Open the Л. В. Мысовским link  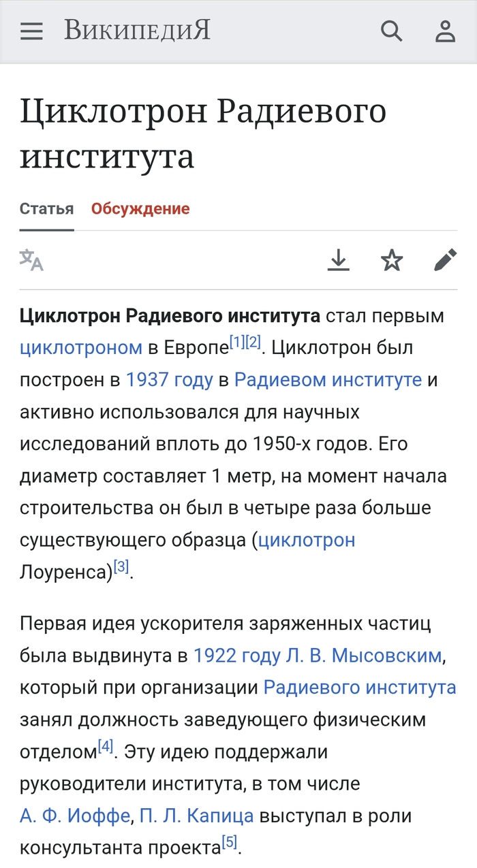(x=364, y=656)
